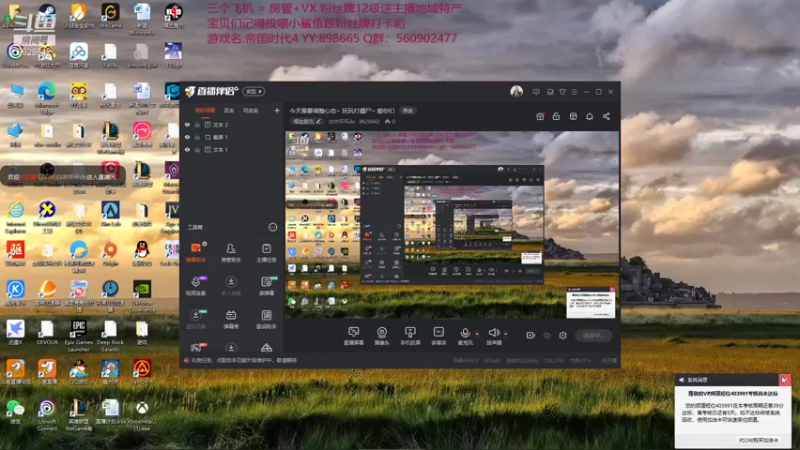Open the gift box icon with red dot

click(x=540, y=116)
